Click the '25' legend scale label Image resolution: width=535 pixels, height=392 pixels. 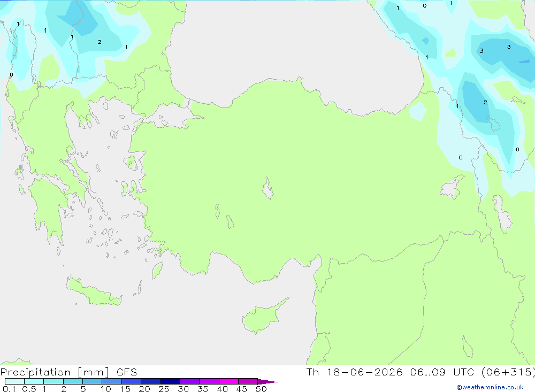pyautogui.click(x=164, y=389)
